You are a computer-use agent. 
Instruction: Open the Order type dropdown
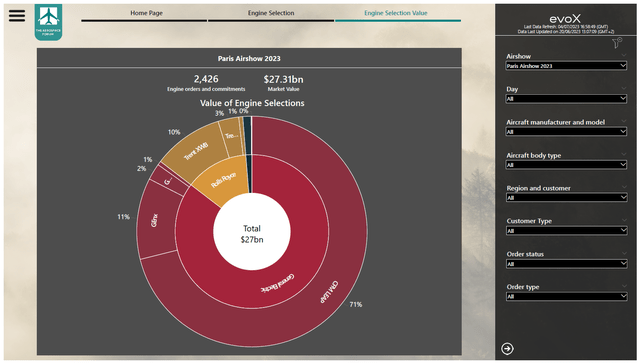coord(566,297)
